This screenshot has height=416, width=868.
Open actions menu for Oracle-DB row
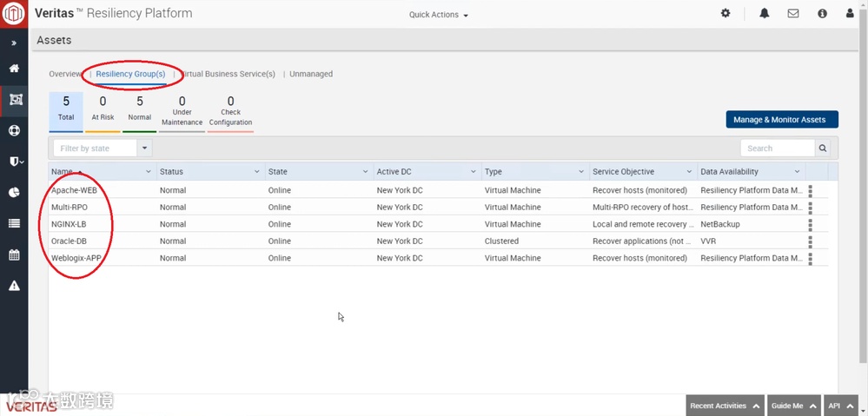tap(811, 241)
